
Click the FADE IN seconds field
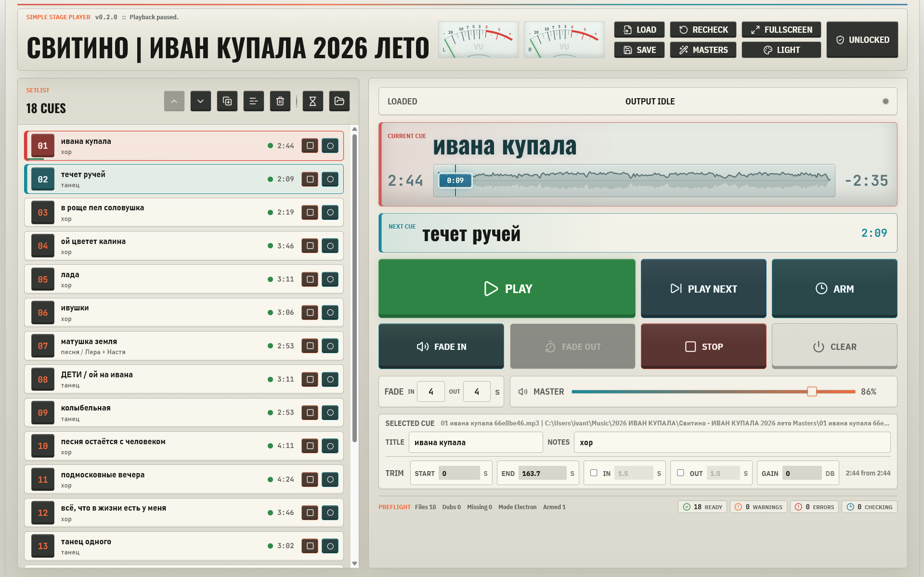click(431, 392)
